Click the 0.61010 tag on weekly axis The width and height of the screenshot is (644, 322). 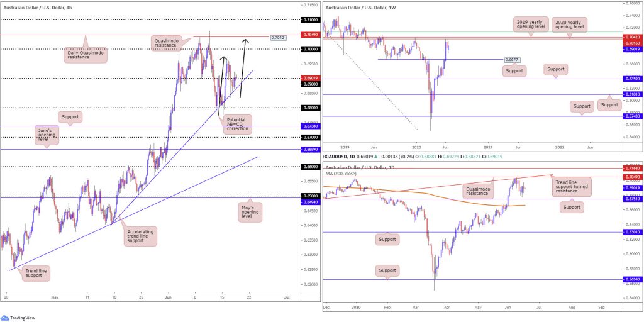[x=633, y=94]
